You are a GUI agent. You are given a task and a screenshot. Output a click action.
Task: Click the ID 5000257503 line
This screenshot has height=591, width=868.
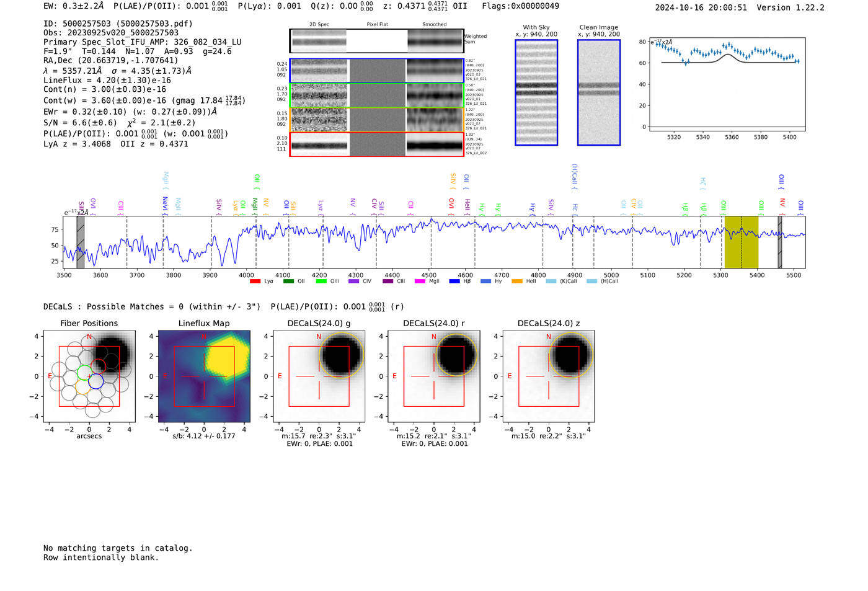118,24
